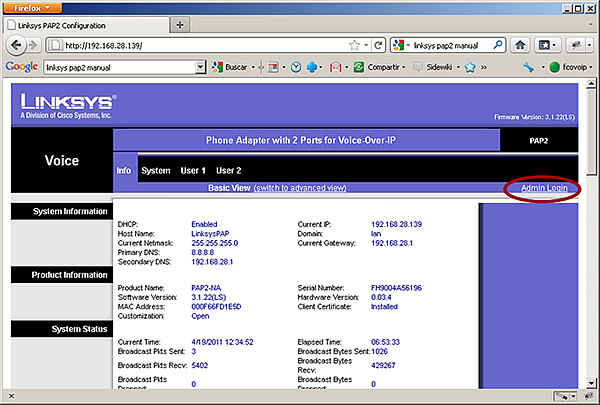Open the Google toolbar search box dropdown
Viewport: 600px width, 405px height.
click(x=200, y=67)
